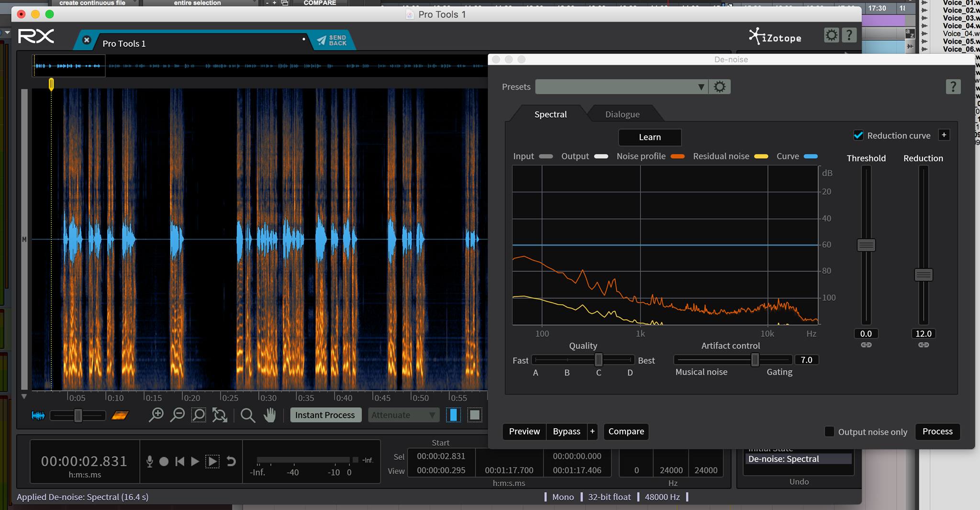Screen dimensions: 980x510
Task: Click the Threshold value field 0.0
Action: click(x=866, y=333)
